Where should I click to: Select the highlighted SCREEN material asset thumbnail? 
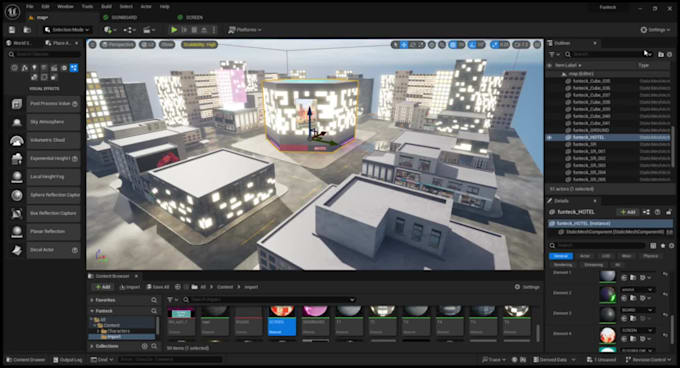click(x=282, y=321)
